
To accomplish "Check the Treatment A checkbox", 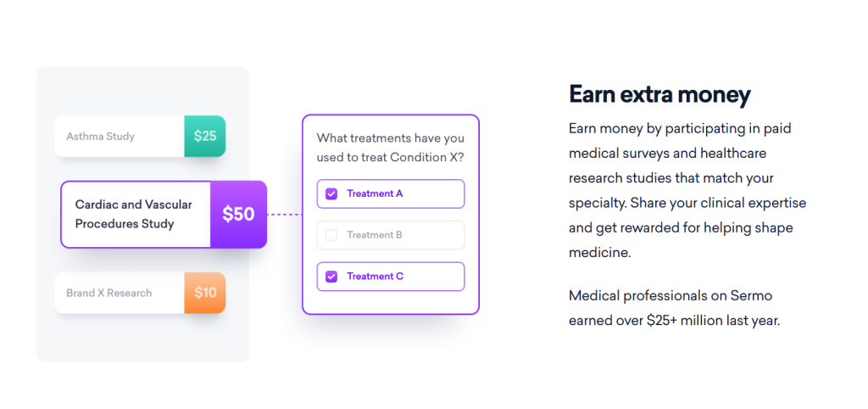I will coord(331,194).
